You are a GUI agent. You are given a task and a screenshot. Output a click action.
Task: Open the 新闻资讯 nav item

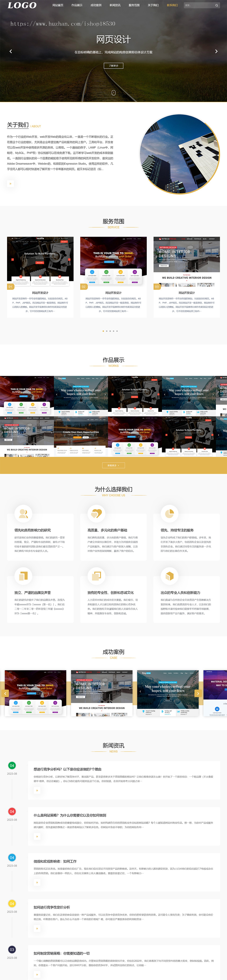pos(115,5)
